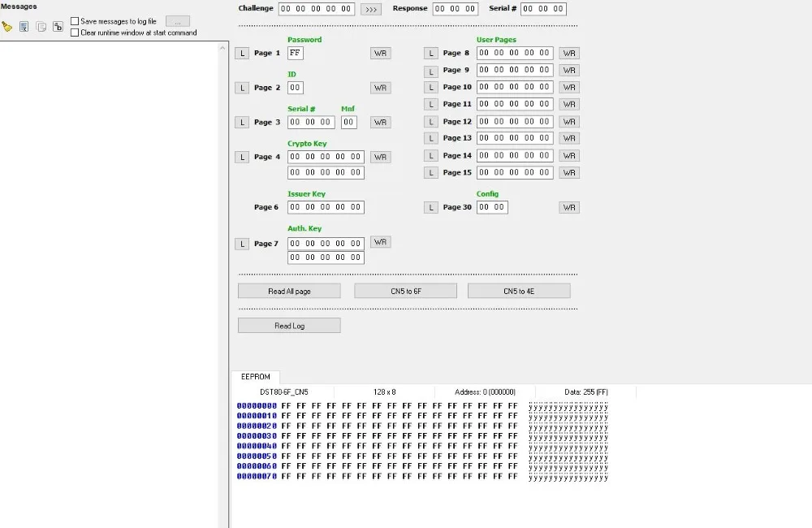Viewport: 812px width, 528px height.
Task: Click the L button beside Page 30 Config
Action: tap(430, 207)
